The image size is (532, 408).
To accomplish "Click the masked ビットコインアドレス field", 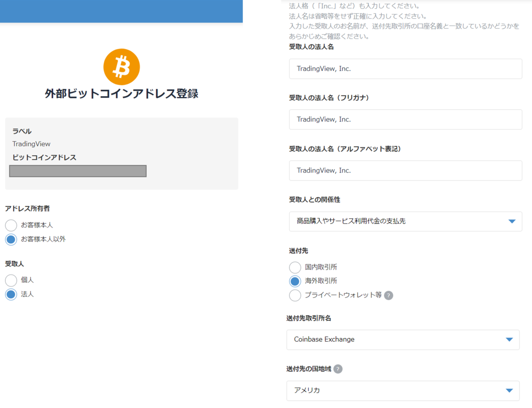I will coord(78,171).
